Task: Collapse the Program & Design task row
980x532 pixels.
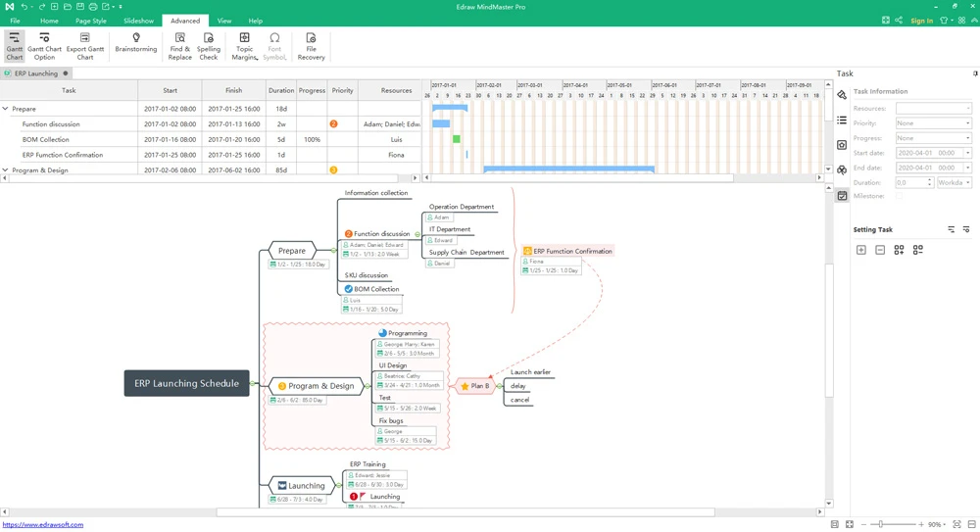Action: (x=6, y=170)
